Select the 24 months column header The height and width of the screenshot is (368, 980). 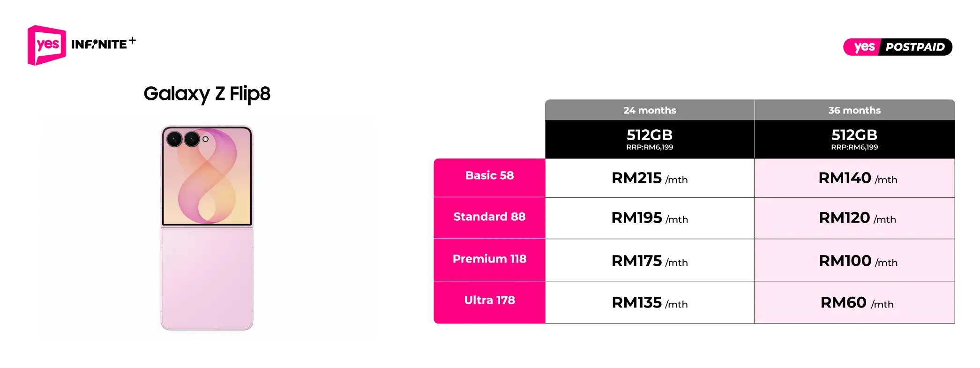pos(650,110)
